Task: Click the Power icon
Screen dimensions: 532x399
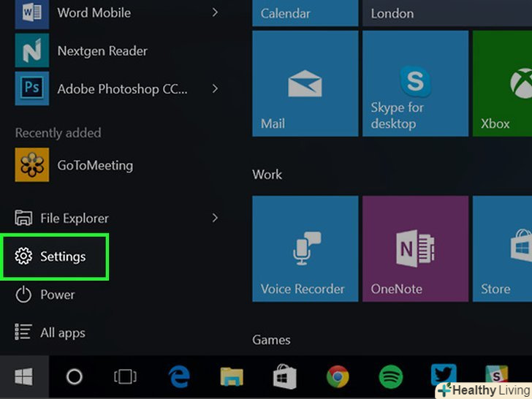Action: 23,294
